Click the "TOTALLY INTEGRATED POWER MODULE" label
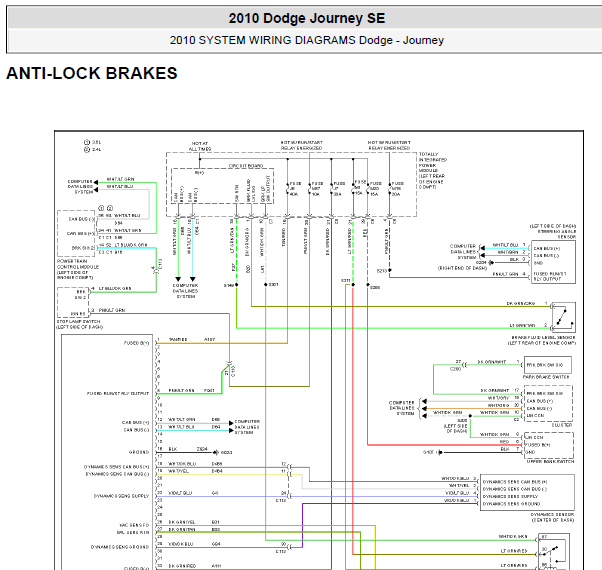Screen dimensions: 602x570 [x=433, y=162]
